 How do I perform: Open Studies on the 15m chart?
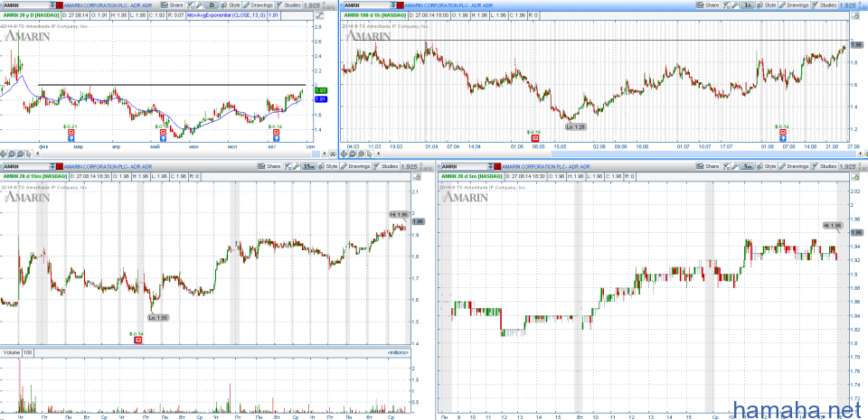[385, 166]
